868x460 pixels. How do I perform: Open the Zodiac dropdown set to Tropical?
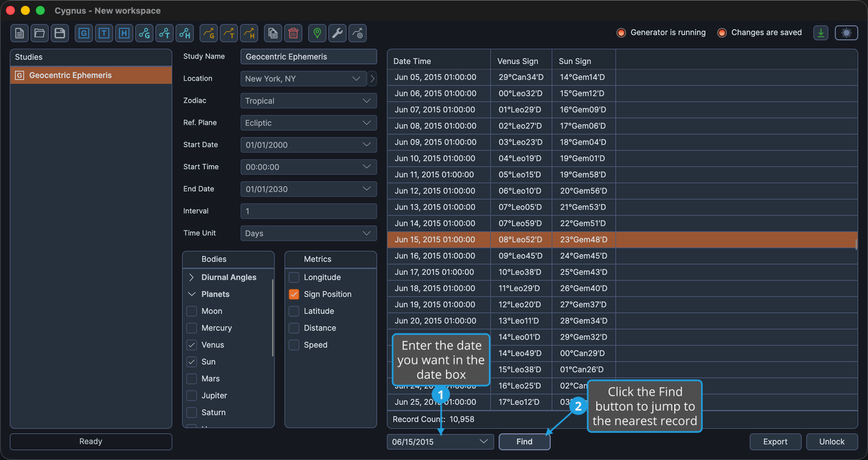click(309, 101)
